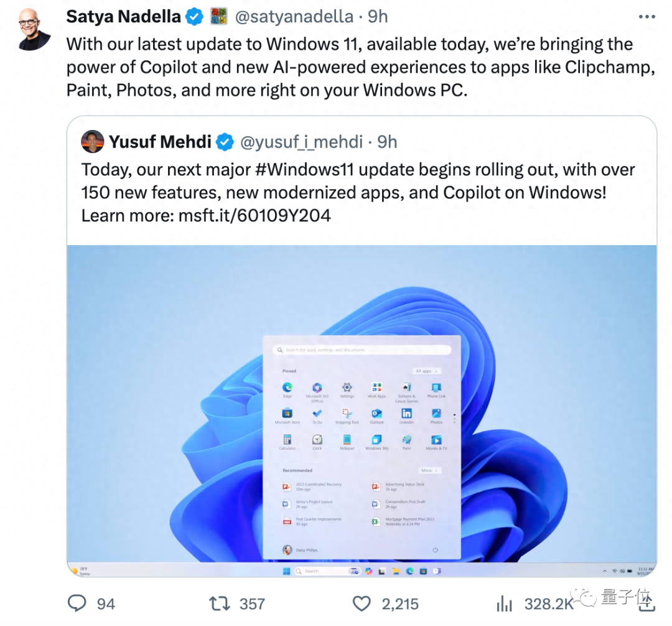This screenshot has width=672, height=626.
Task: Retweet the post with 357 reposts
Action: [x=217, y=603]
